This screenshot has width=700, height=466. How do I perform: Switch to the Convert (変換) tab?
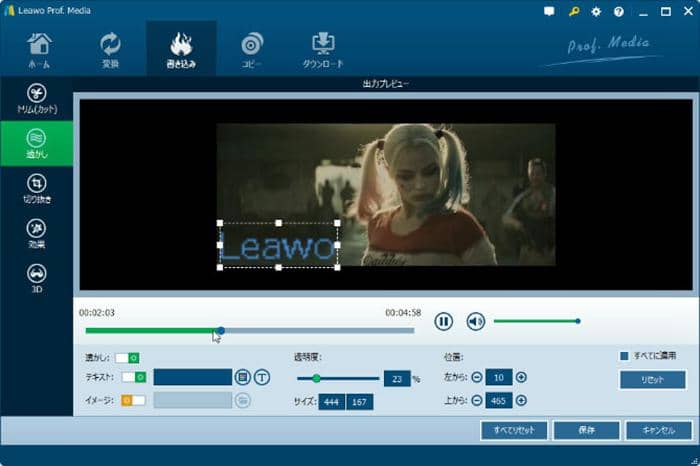click(x=111, y=49)
